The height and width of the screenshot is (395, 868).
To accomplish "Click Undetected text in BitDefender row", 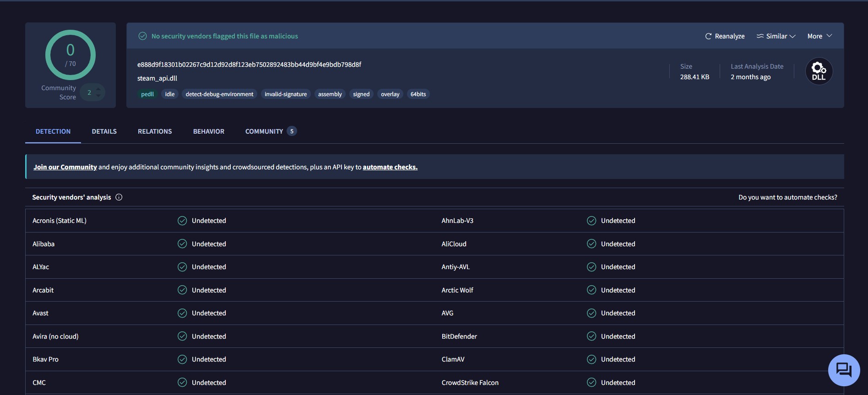I will point(618,336).
